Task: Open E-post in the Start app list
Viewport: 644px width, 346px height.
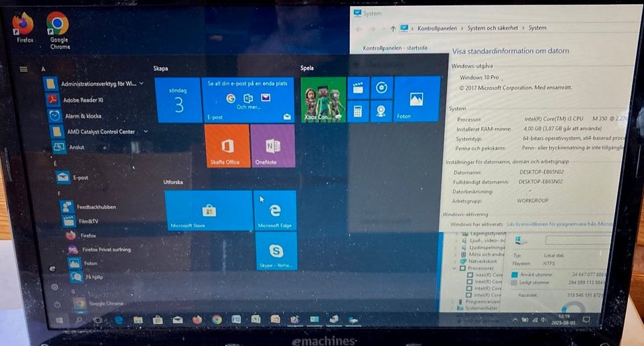Action: pyautogui.click(x=72, y=177)
